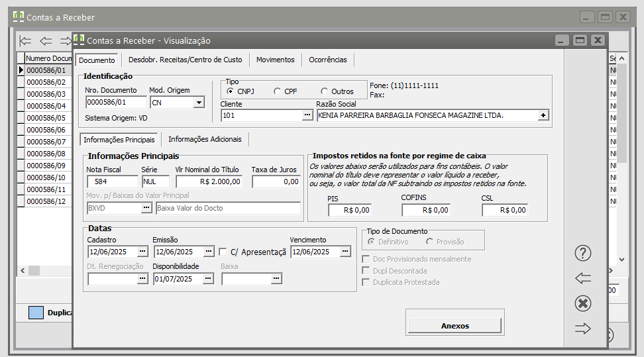Open calendar picker for Emissão date
The image size is (644, 357).
coord(209,251)
